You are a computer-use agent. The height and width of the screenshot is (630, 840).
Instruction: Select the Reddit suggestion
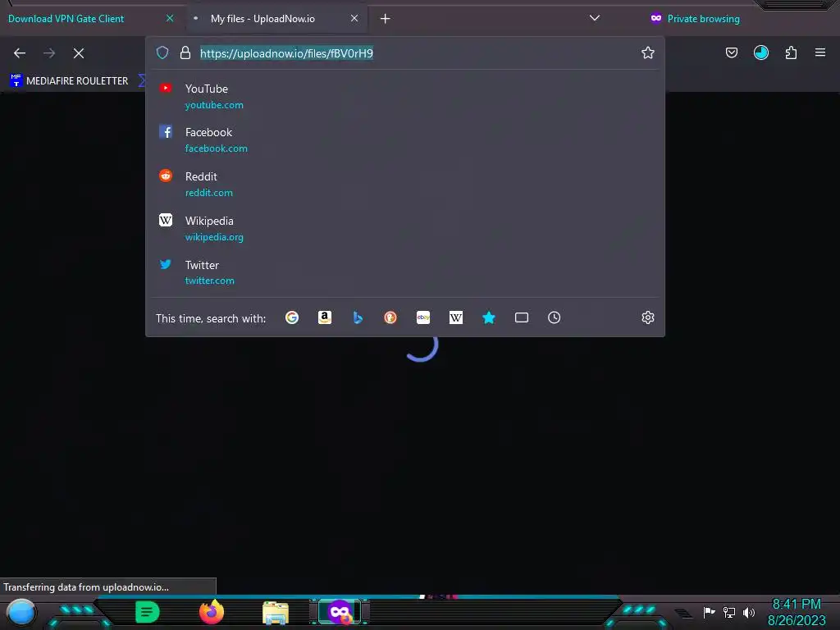[405, 185]
